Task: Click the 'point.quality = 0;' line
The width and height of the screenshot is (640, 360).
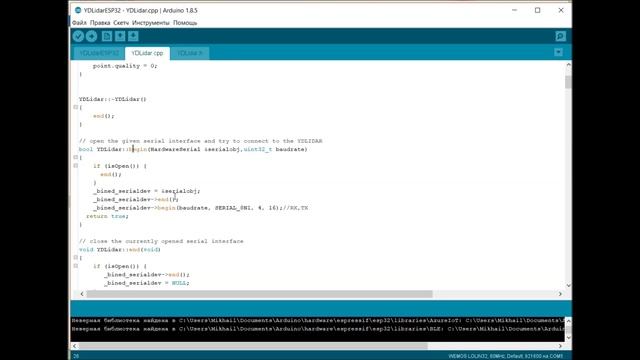Action: [125, 66]
